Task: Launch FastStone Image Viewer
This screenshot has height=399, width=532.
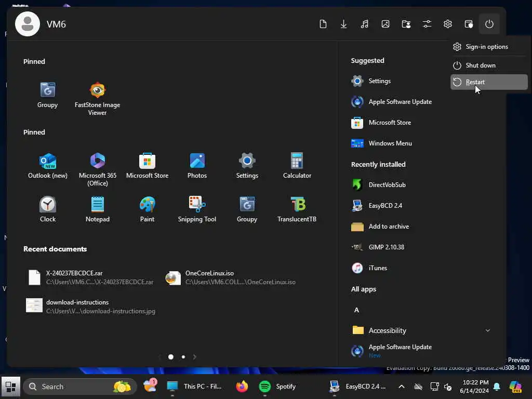Action: (97, 98)
